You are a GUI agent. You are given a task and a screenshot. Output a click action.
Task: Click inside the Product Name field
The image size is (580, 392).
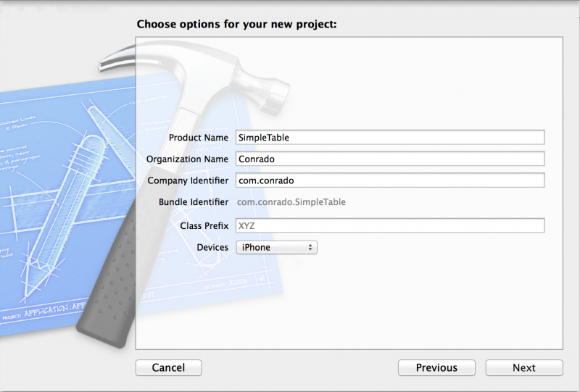pos(390,137)
